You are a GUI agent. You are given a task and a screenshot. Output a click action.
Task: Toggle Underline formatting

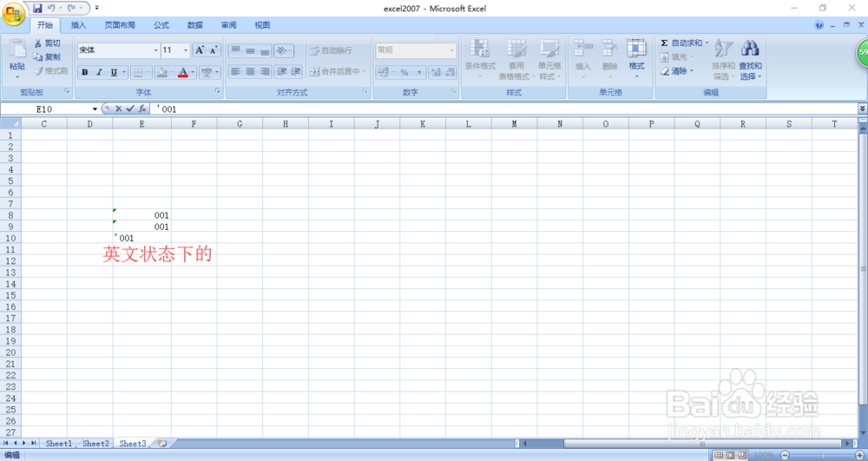pyautogui.click(x=114, y=73)
